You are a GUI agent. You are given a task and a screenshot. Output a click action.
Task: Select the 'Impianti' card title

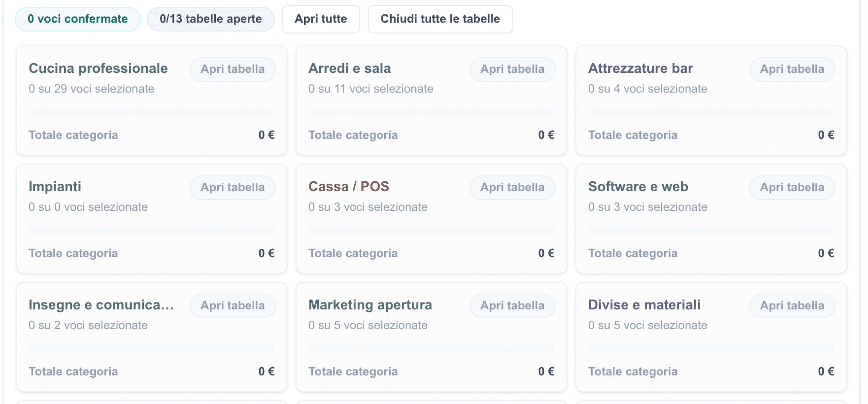(55, 187)
